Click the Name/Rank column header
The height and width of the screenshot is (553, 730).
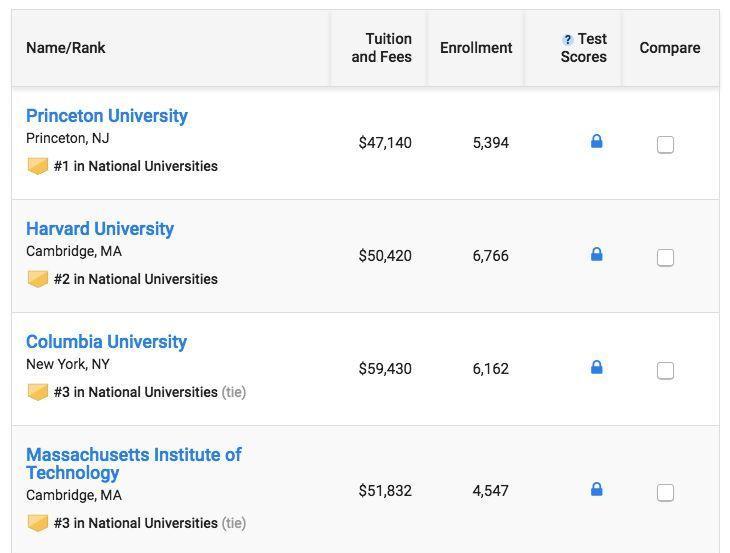click(x=66, y=47)
